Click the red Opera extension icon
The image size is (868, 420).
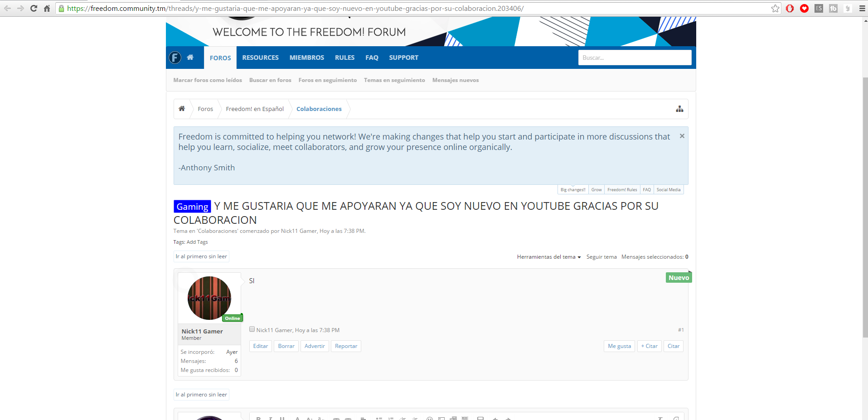click(790, 8)
